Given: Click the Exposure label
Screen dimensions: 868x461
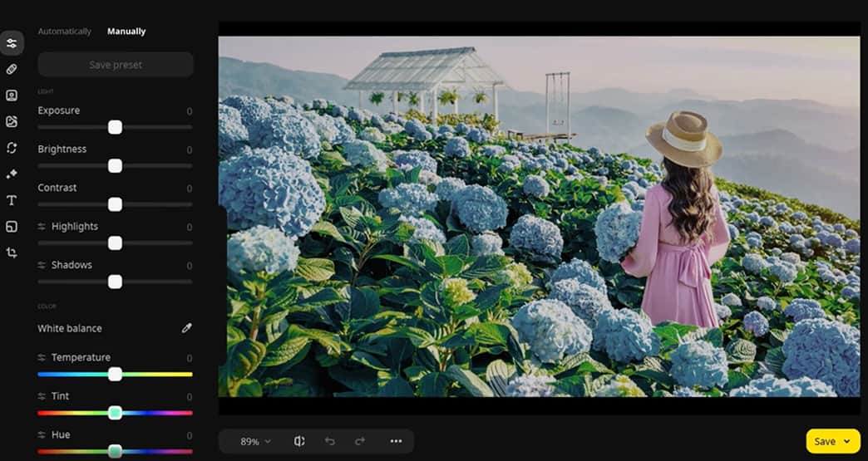Looking at the screenshot, I should click(x=59, y=110).
